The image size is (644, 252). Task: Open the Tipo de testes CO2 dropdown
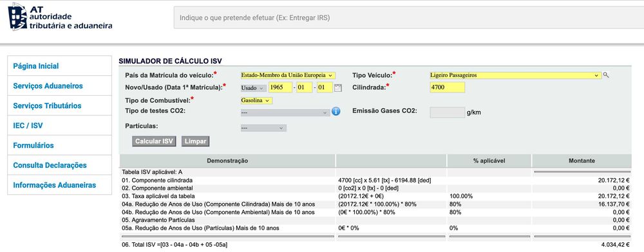(x=285, y=113)
